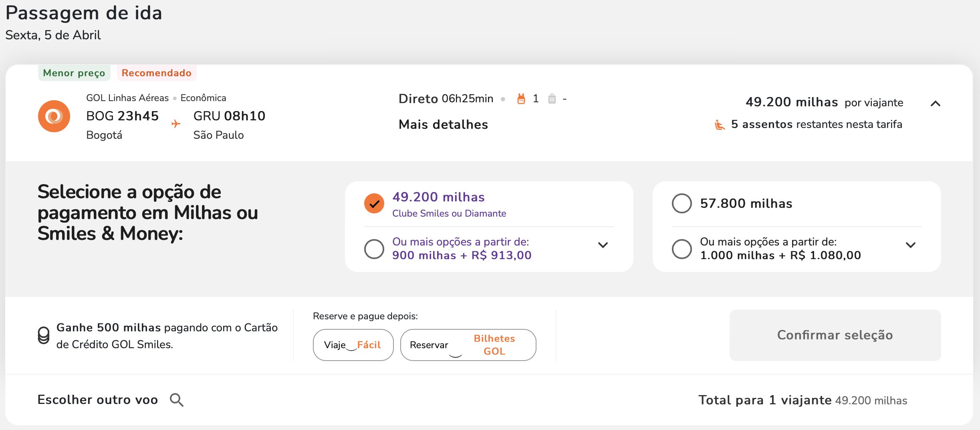Click Confirmar seleção button
This screenshot has height=430, width=980.
[x=835, y=335]
